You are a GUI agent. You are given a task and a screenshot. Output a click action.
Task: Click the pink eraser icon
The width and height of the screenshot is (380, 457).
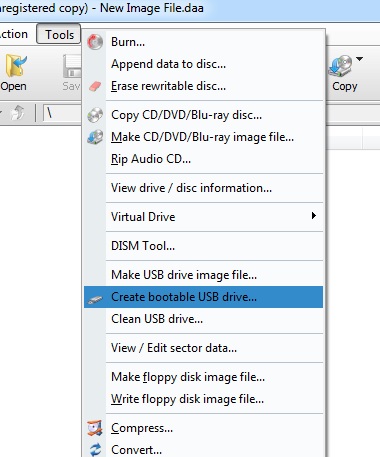(95, 86)
